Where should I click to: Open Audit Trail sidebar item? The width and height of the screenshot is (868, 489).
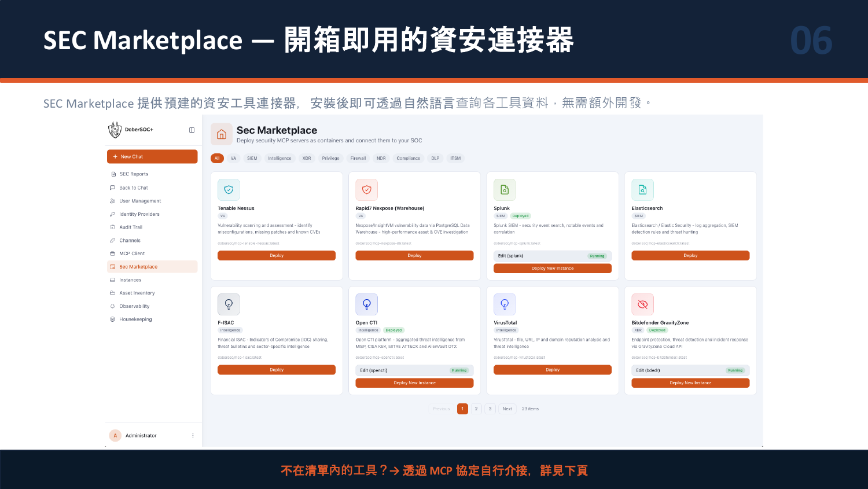click(152, 227)
